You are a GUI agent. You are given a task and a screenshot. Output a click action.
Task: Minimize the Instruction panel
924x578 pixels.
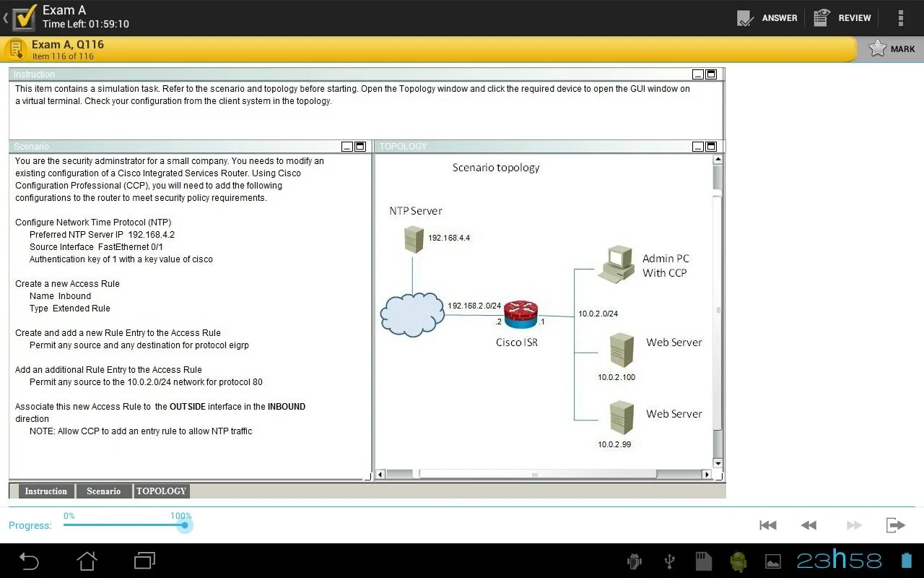click(697, 74)
